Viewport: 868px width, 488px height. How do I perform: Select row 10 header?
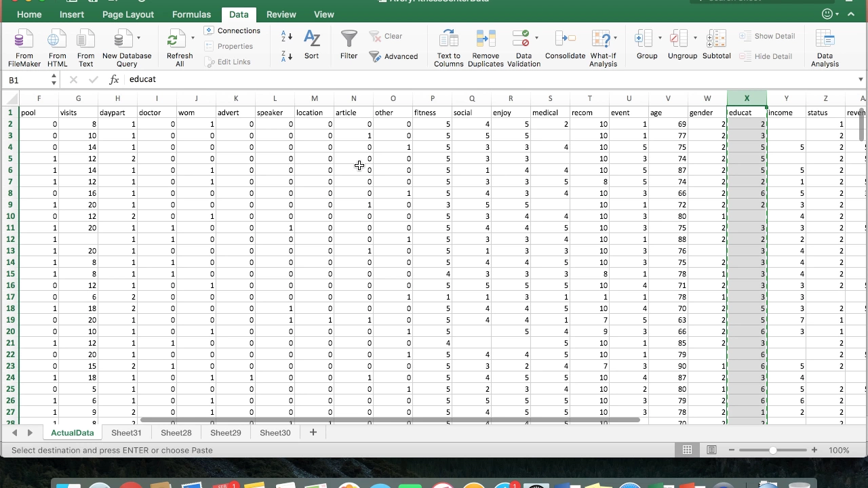10,216
